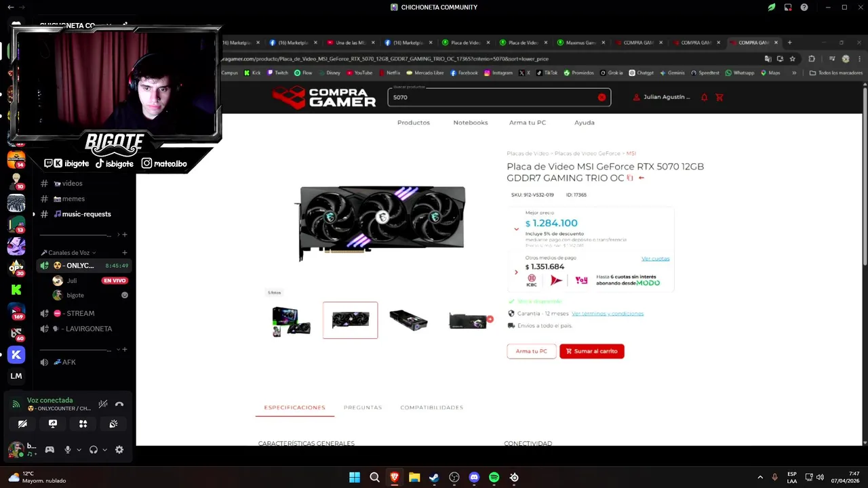Screen dimensions: 868x488
Task: Open Steam from the taskbar
Action: click(x=434, y=477)
